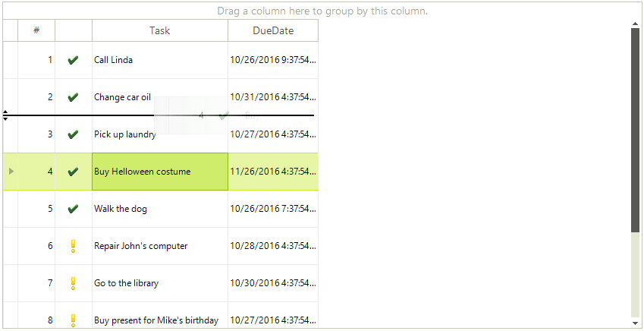Click the due date 10/31/2016 cell
The image size is (644, 331).
coord(273,97)
